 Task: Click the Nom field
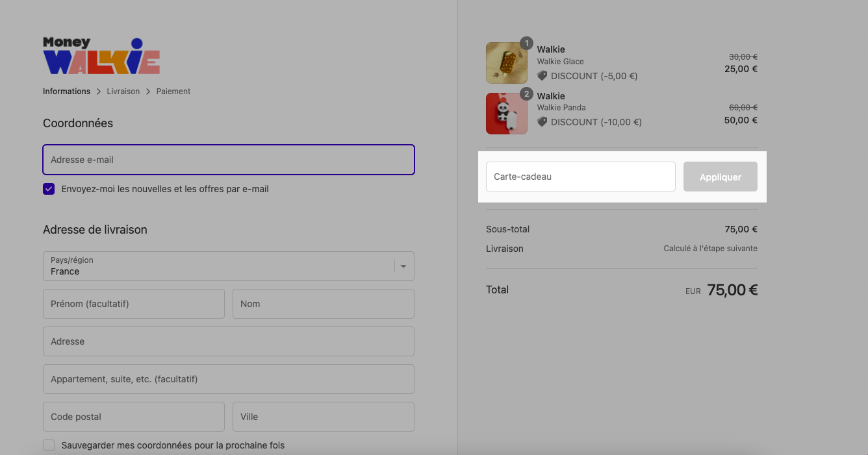(x=324, y=304)
